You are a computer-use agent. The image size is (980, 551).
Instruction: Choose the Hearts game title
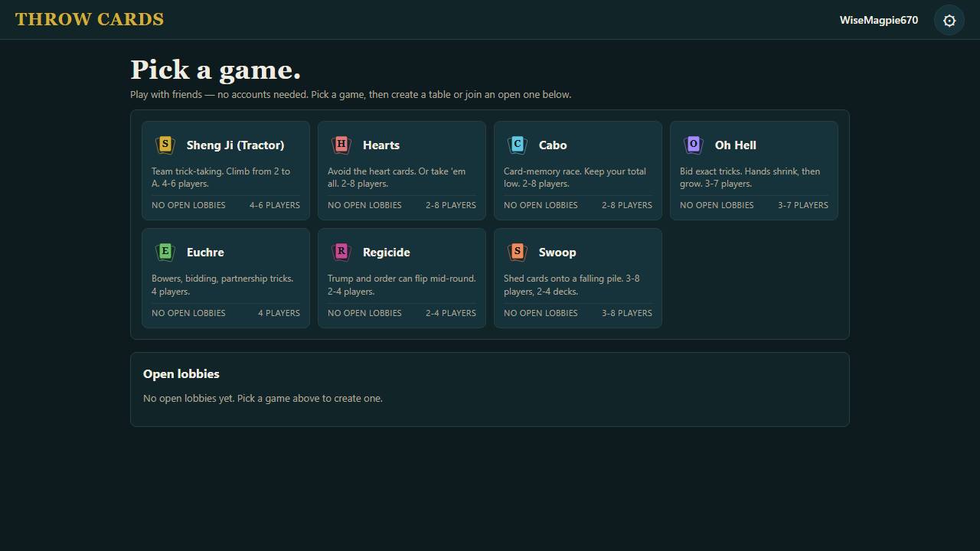coord(381,145)
